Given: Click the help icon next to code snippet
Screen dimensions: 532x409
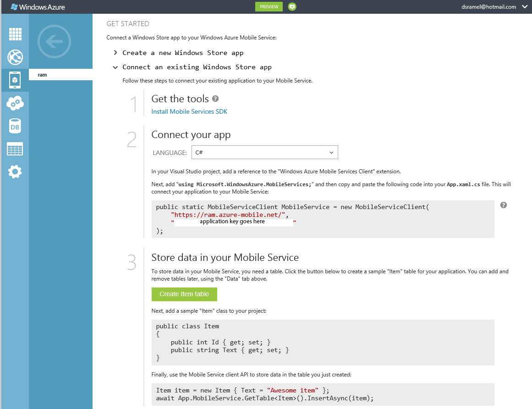Looking at the screenshot, I should coord(503,205).
